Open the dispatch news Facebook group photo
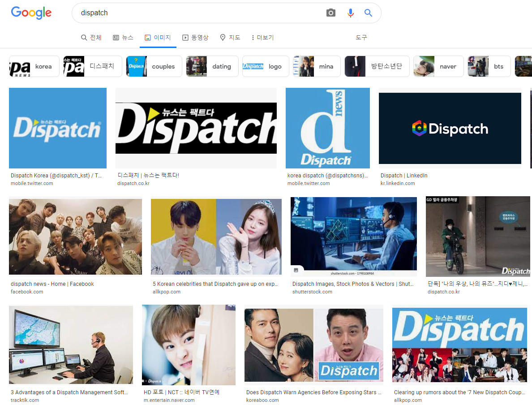532x405 pixels. [x=75, y=237]
